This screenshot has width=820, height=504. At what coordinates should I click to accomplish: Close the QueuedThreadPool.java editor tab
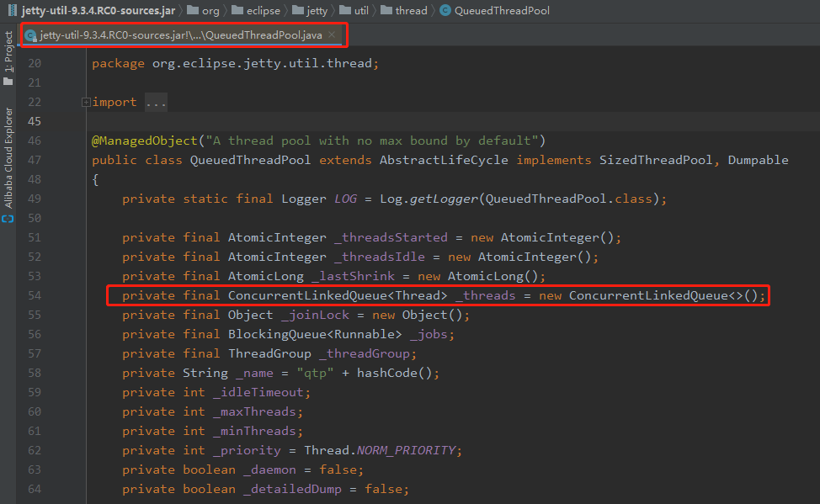point(332,34)
